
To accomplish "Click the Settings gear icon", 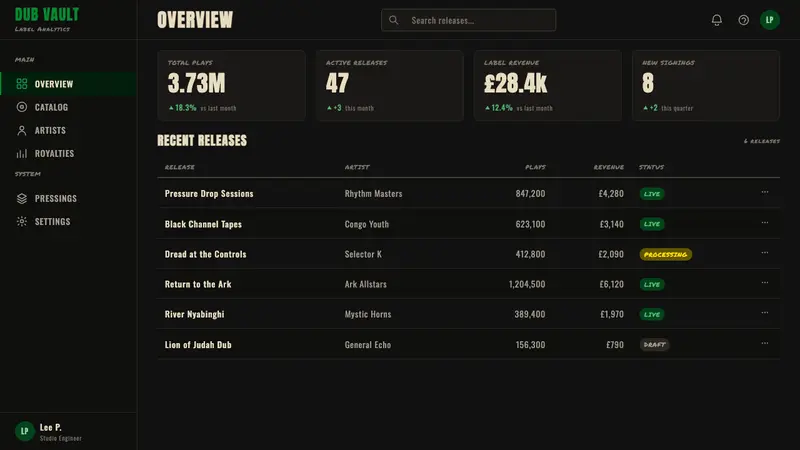I will (x=21, y=221).
